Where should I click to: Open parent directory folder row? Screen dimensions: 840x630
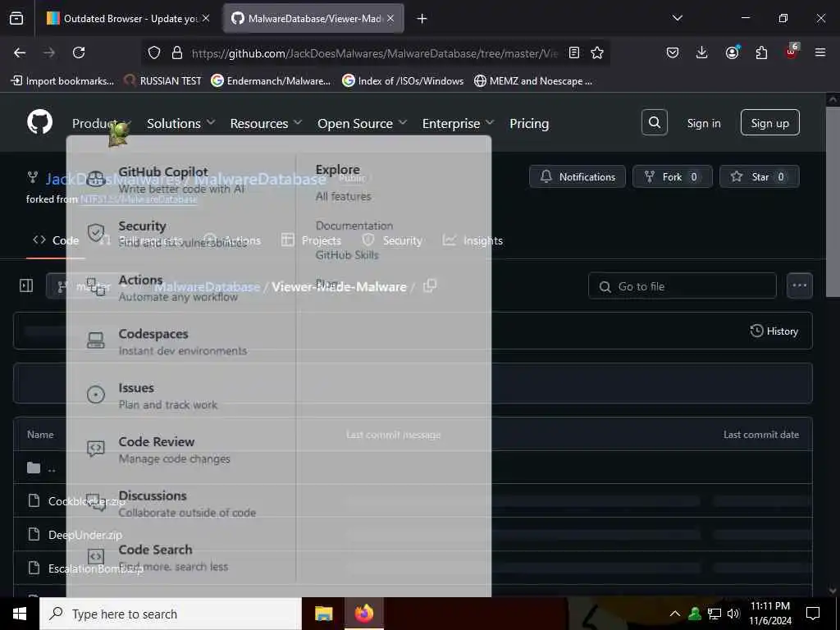[413, 468]
